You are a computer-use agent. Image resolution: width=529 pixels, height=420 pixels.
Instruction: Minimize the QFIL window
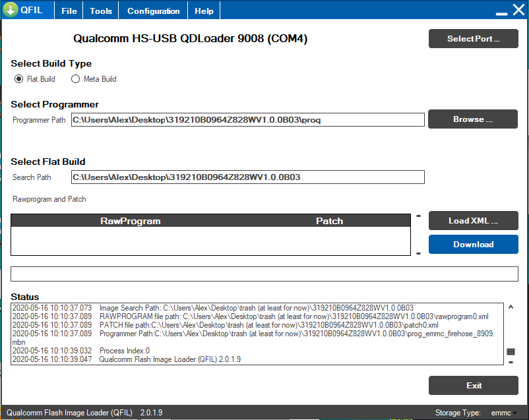[x=501, y=12]
